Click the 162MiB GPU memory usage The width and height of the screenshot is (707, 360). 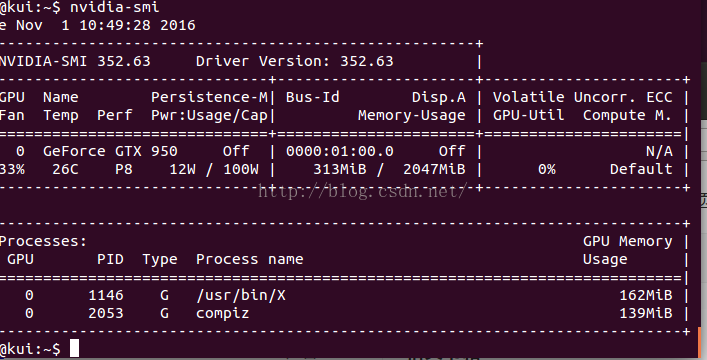click(x=646, y=295)
